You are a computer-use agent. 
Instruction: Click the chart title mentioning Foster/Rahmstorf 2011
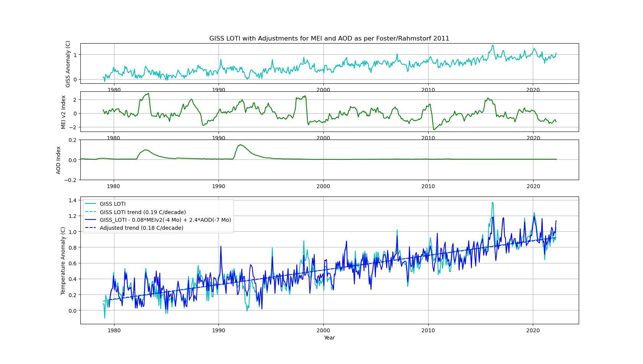[x=329, y=39]
